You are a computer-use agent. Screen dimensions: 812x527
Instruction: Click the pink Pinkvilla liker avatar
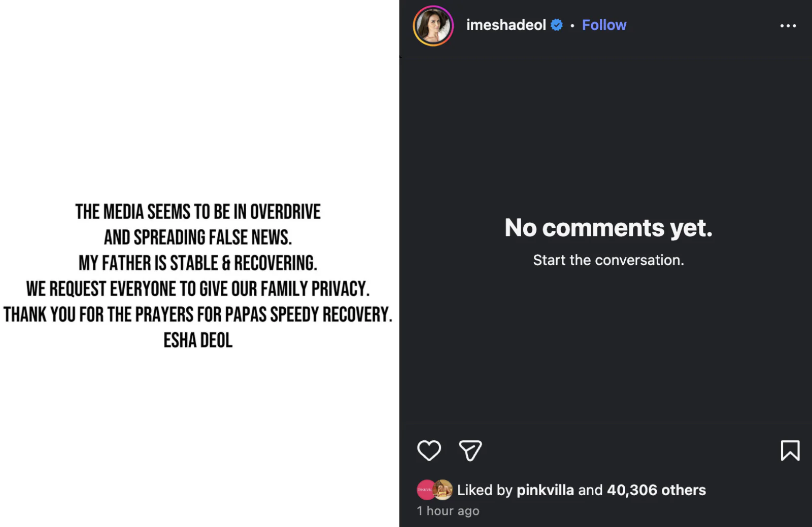coord(425,490)
